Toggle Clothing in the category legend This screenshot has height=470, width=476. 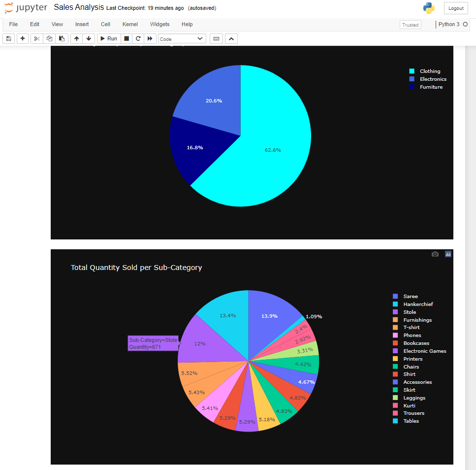425,71
